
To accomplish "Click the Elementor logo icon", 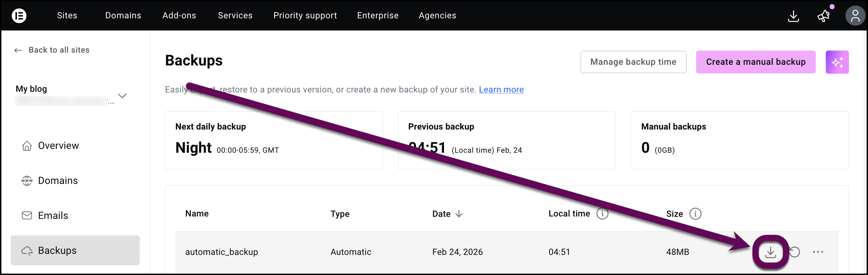I will coord(19,16).
